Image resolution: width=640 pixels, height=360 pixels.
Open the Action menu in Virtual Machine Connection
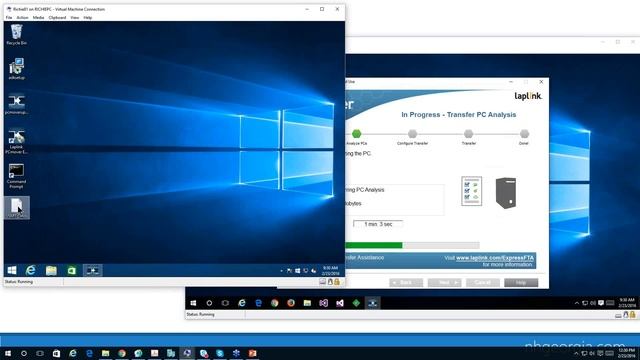point(22,18)
